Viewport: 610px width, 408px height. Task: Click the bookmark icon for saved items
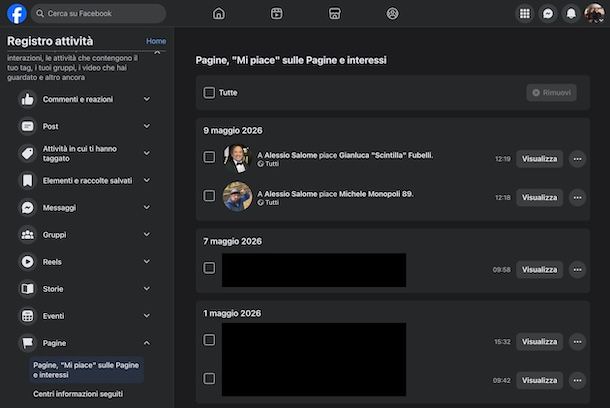tap(28, 180)
